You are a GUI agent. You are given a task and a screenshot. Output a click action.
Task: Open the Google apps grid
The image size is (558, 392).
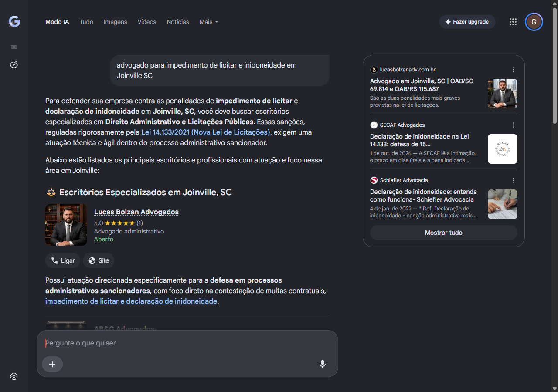point(513,22)
